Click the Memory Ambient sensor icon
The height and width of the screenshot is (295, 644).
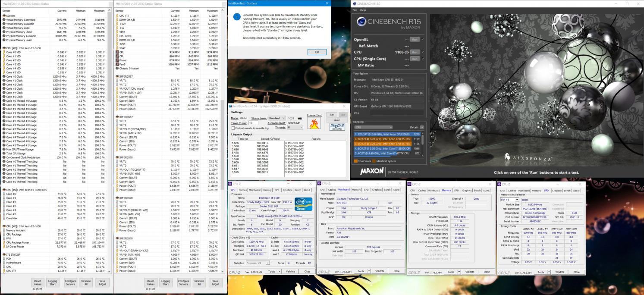(x=4, y=231)
